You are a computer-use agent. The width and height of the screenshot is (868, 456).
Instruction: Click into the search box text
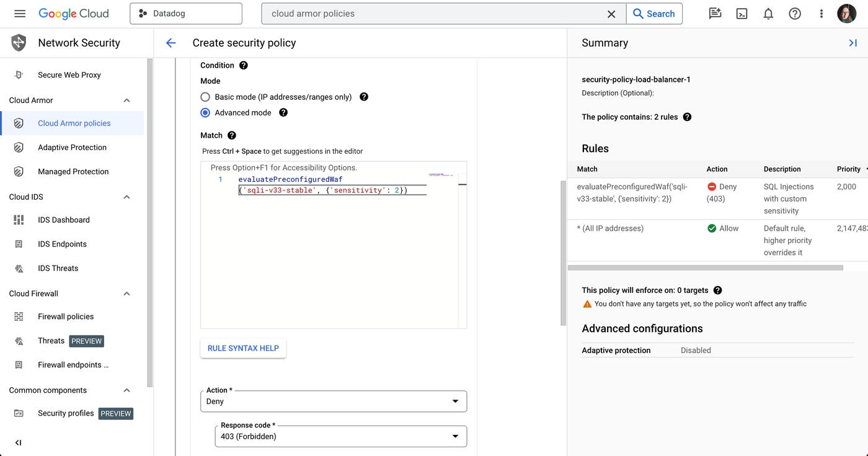[313, 14]
